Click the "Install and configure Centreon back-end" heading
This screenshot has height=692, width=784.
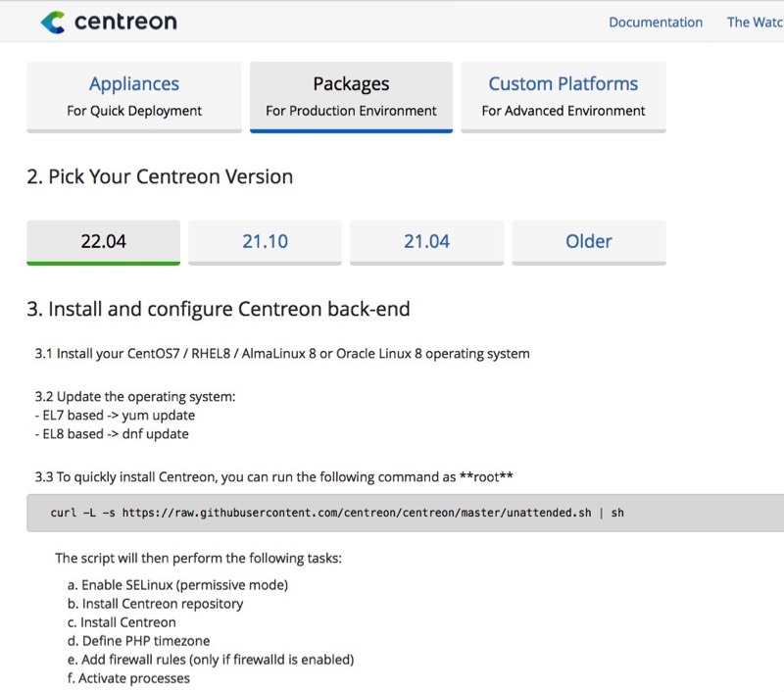click(x=218, y=310)
